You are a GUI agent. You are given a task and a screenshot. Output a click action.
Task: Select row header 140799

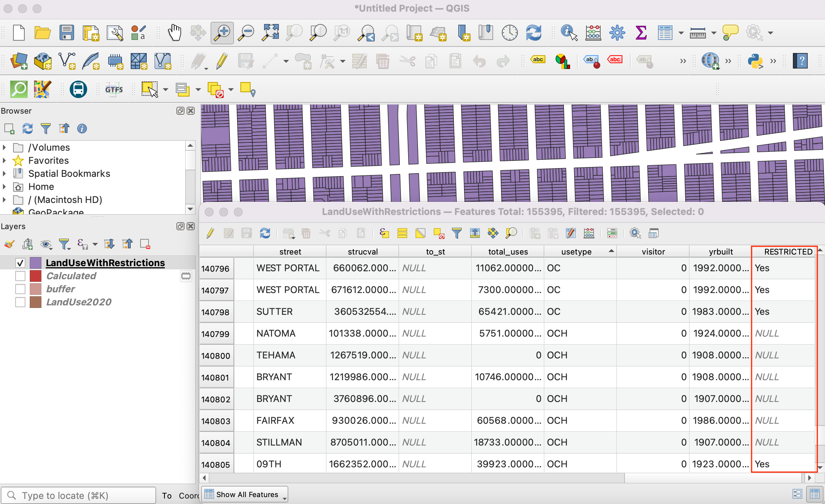coord(216,334)
